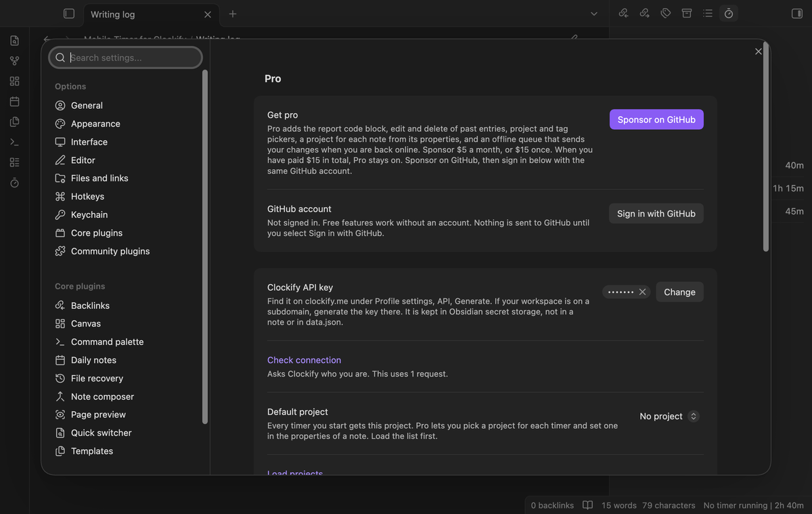Viewport: 812px width, 514px height.
Task: Close the settings dialog
Action: click(x=759, y=51)
